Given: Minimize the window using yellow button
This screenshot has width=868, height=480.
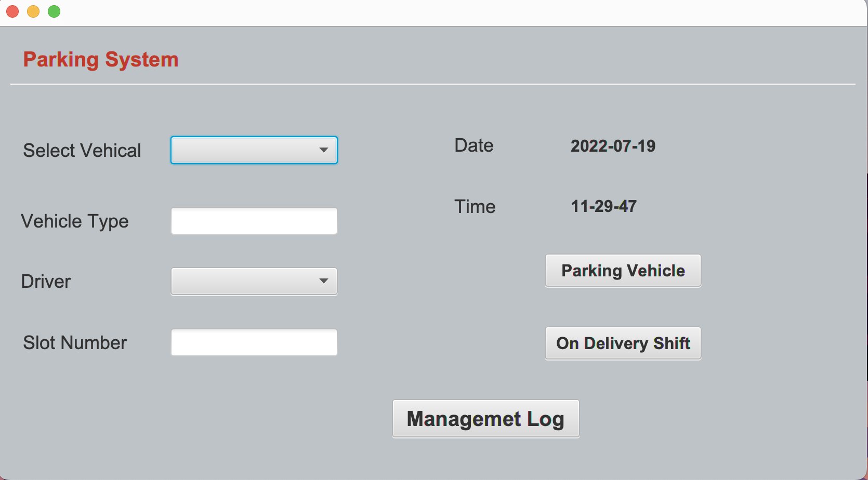Looking at the screenshot, I should coord(33,11).
